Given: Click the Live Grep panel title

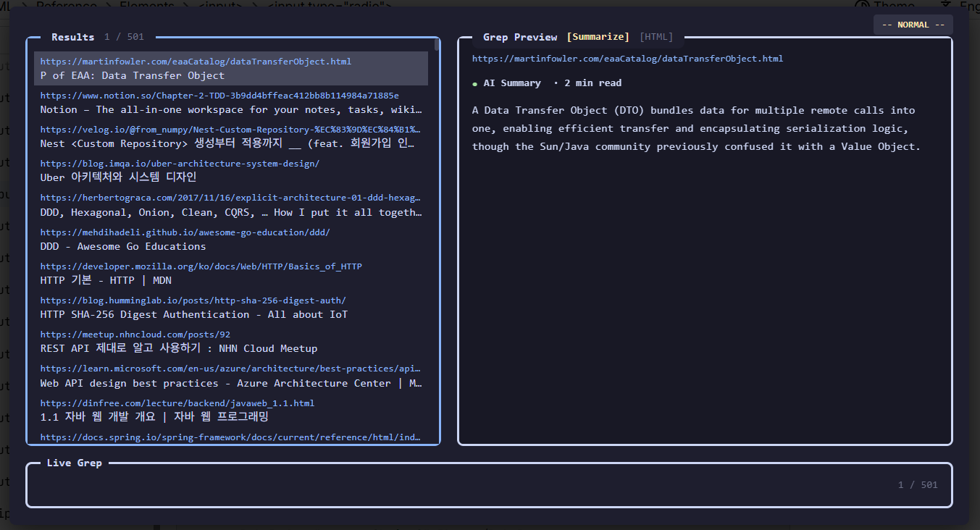Looking at the screenshot, I should point(75,463).
